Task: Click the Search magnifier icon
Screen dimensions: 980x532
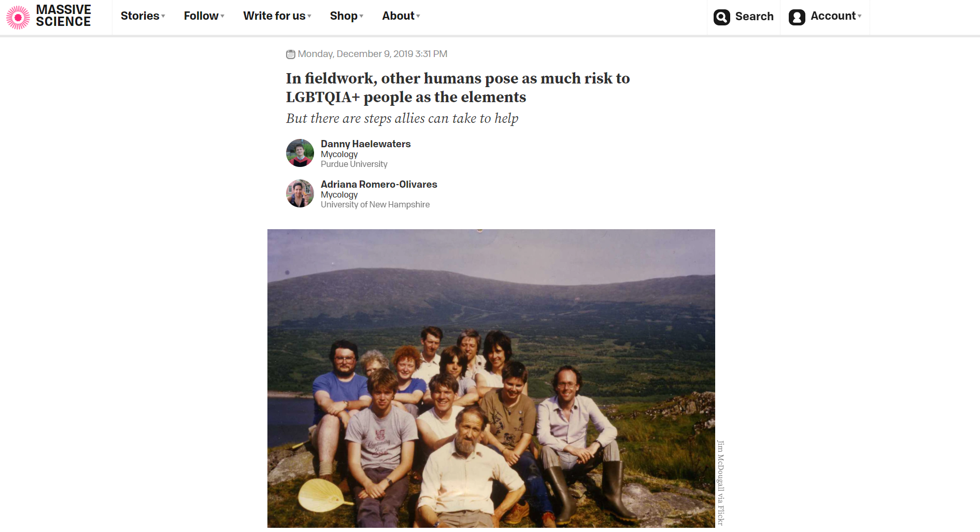Action: coord(721,17)
